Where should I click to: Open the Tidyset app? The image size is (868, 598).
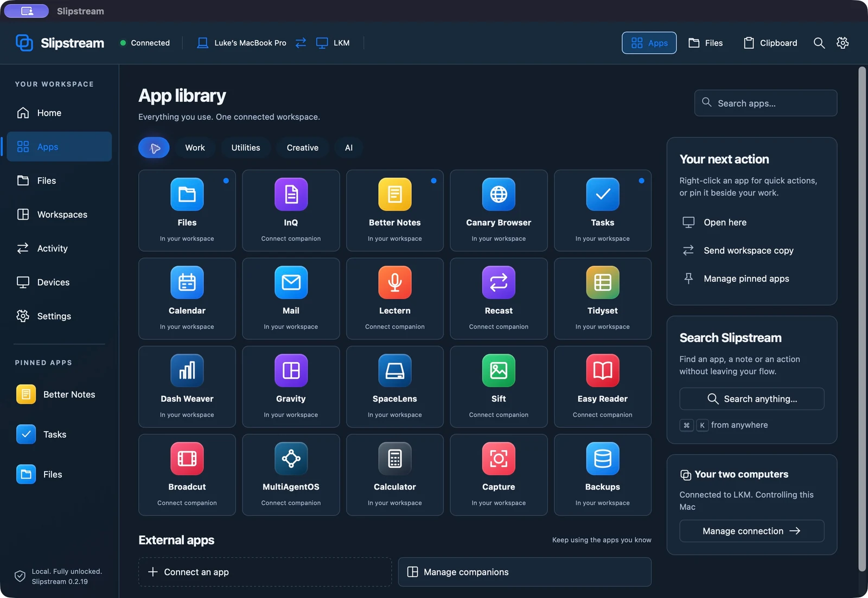[602, 299]
